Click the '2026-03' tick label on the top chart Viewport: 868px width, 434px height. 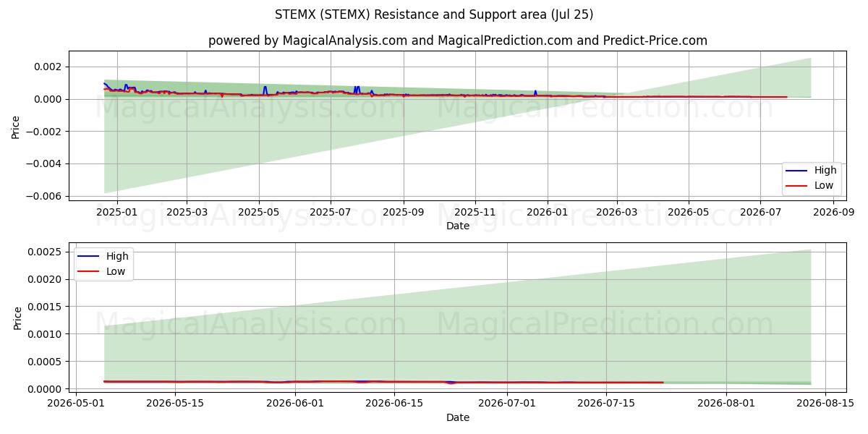point(617,213)
